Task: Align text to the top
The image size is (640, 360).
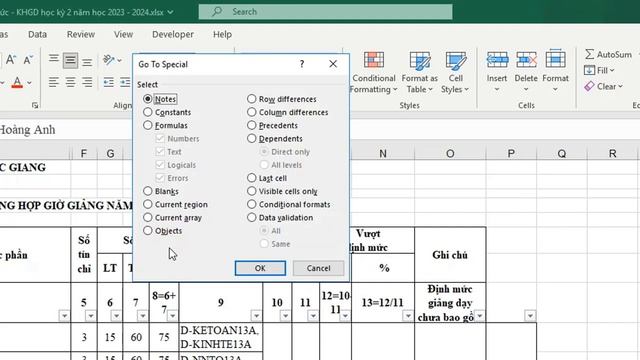Action: point(53,60)
